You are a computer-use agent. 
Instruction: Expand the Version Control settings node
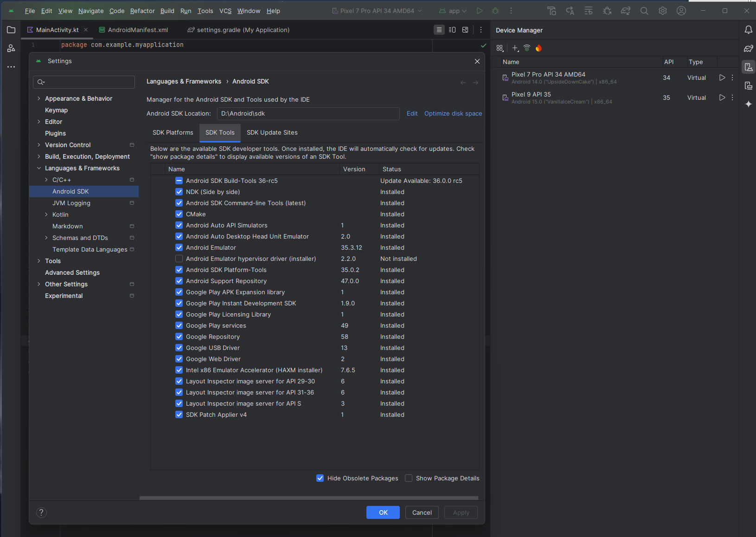coord(39,145)
